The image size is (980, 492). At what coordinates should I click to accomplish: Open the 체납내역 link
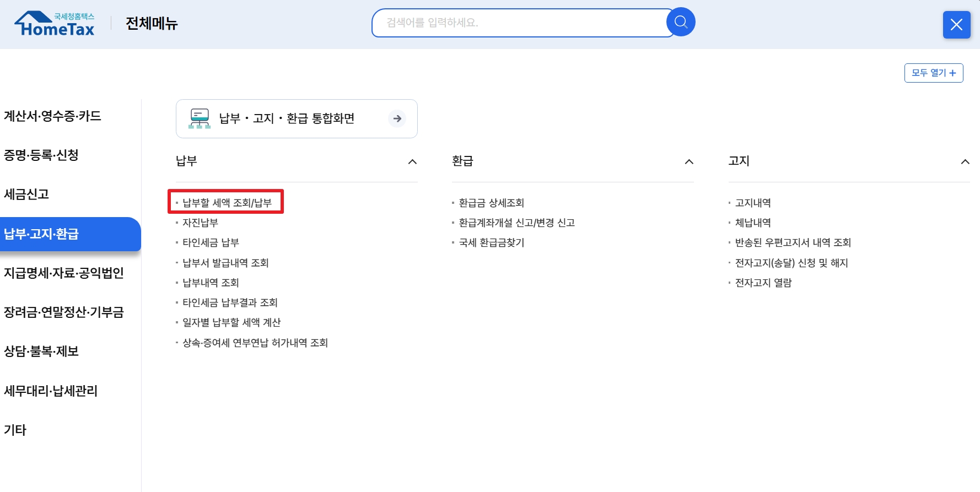coord(753,223)
